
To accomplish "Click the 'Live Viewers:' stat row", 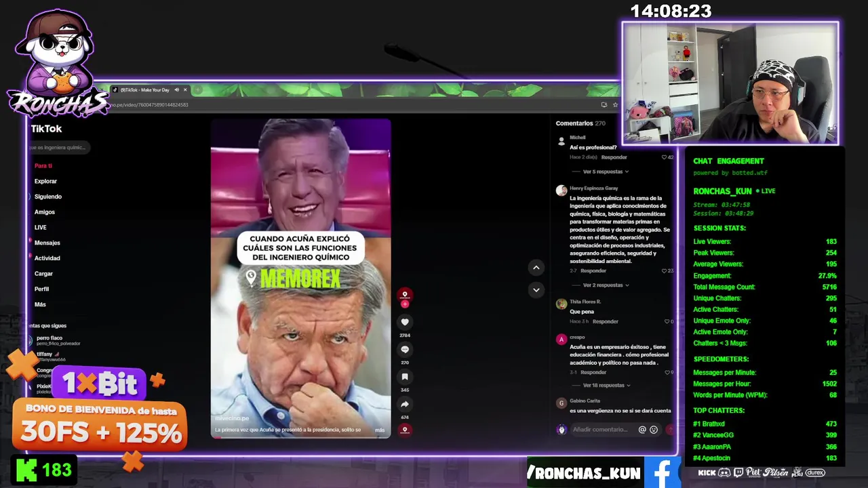I will point(765,241).
